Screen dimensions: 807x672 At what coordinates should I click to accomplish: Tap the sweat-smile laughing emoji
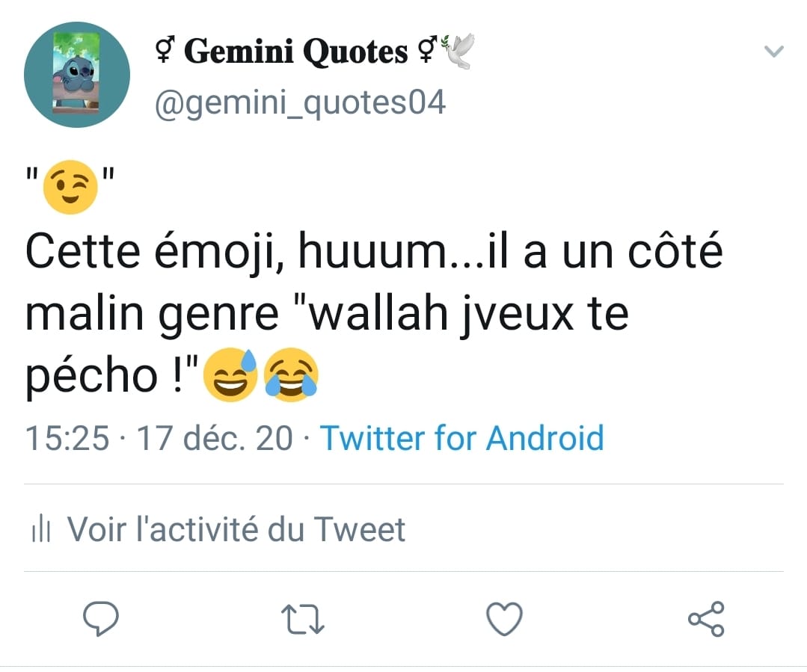click(x=230, y=375)
